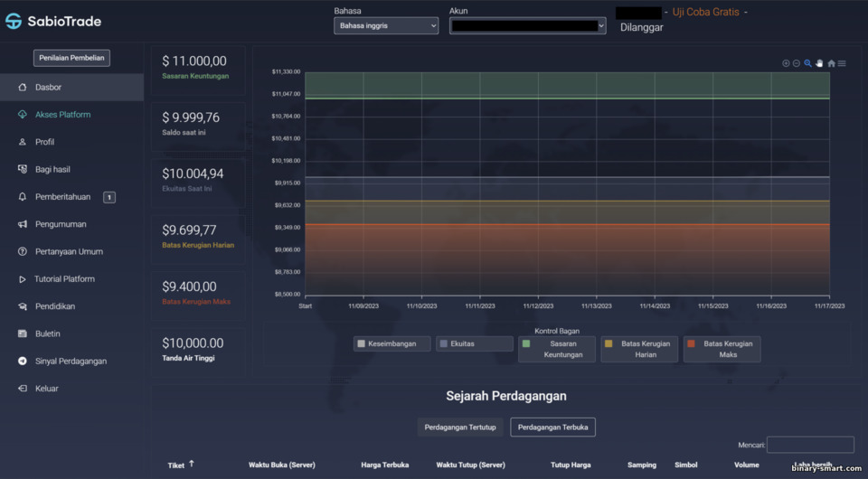Click the Akses Platform icon in sidebar
The height and width of the screenshot is (479, 868).
click(x=22, y=115)
